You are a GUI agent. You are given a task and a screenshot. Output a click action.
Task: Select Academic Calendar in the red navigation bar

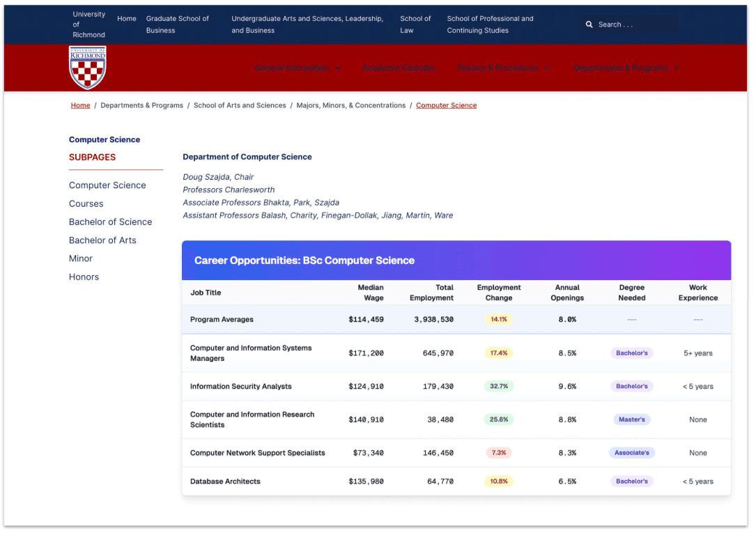coord(399,68)
